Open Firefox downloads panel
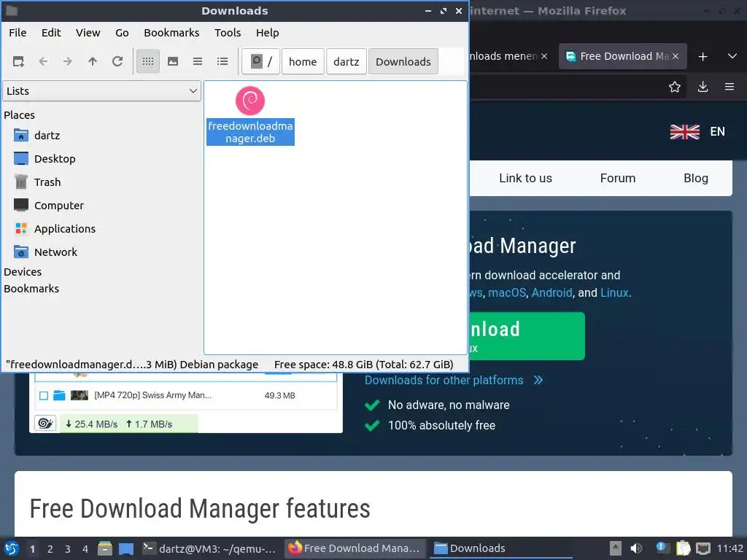Image resolution: width=747 pixels, height=560 pixels. click(x=703, y=87)
